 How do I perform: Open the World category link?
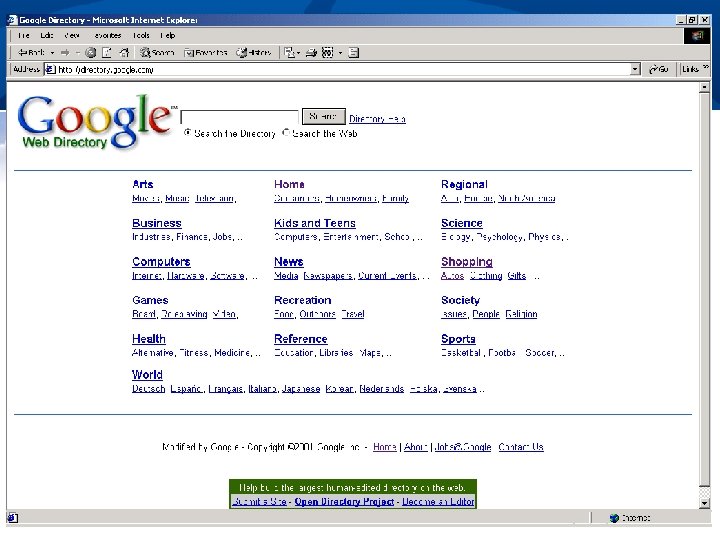click(x=147, y=375)
